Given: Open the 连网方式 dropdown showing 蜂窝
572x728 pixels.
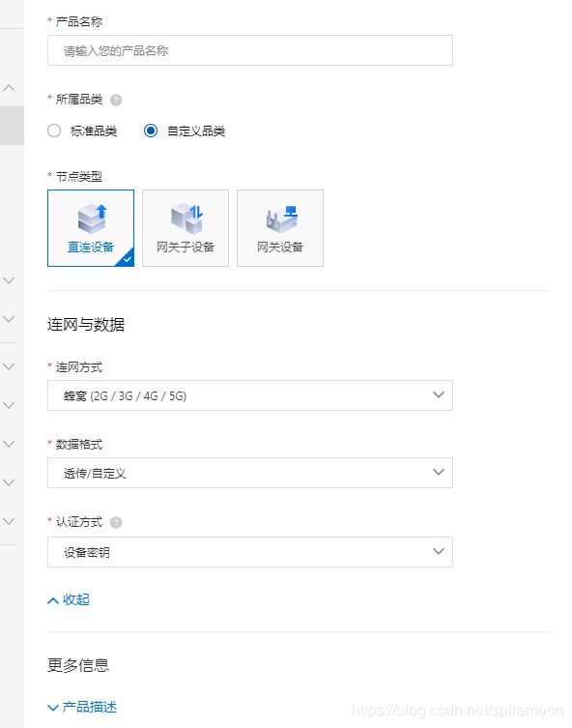Looking at the screenshot, I should (x=249, y=395).
